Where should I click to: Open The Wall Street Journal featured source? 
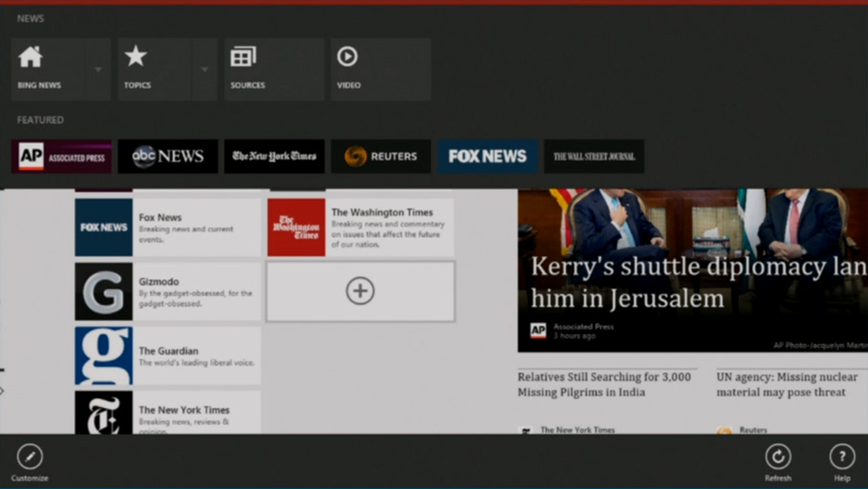pos(594,157)
